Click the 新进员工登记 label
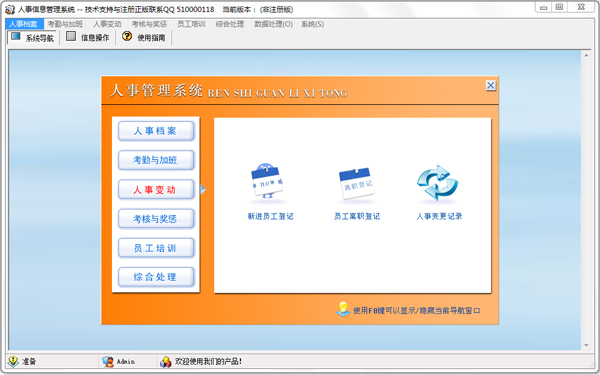 [270, 216]
